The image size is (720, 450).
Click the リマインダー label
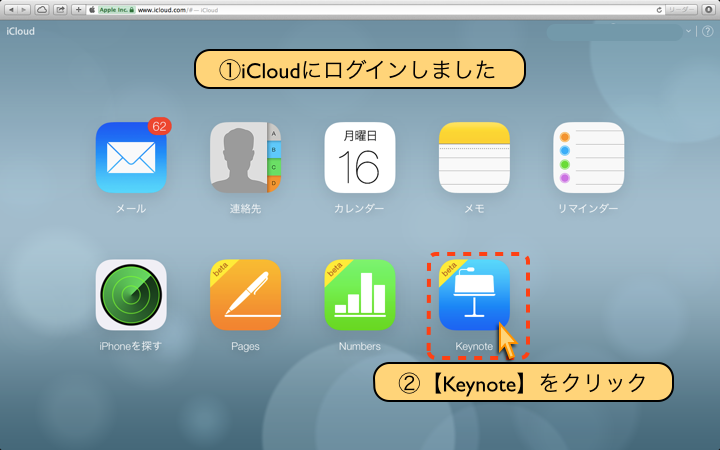point(588,208)
